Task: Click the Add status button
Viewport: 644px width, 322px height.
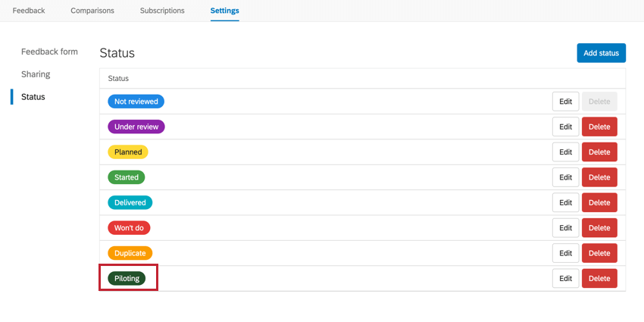Action: (x=601, y=53)
